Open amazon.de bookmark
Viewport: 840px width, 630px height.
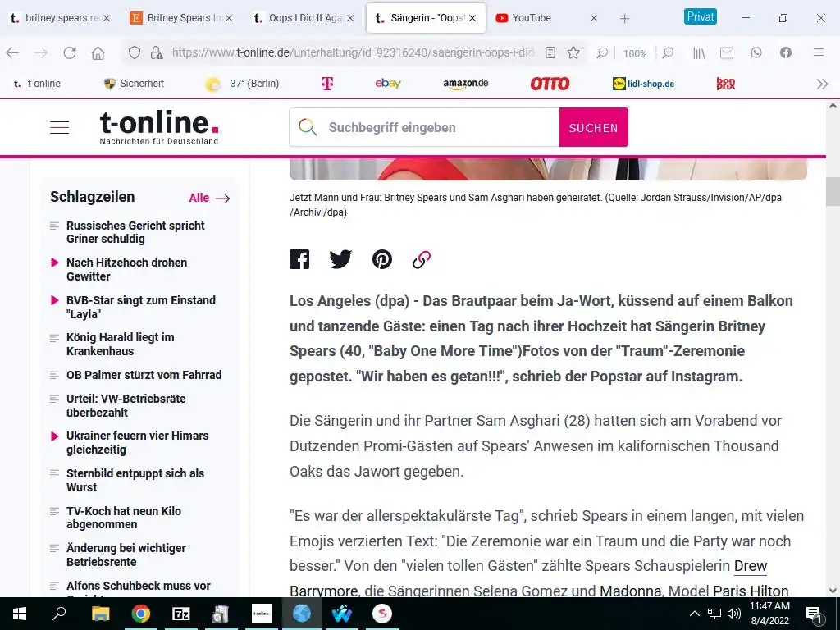pos(466,84)
